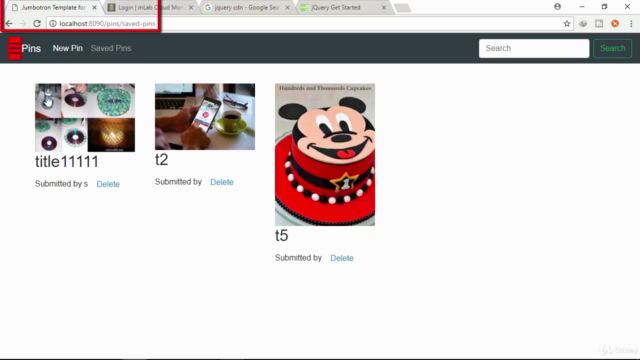Open the title11111 CD craft thumbnail
The width and height of the screenshot is (640, 360).
(x=85, y=118)
